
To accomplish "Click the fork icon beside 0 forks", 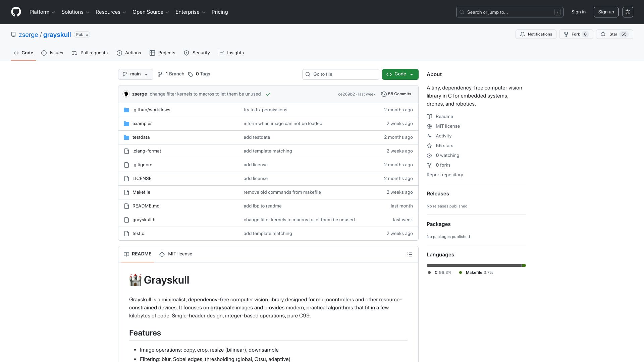I will click(429, 165).
